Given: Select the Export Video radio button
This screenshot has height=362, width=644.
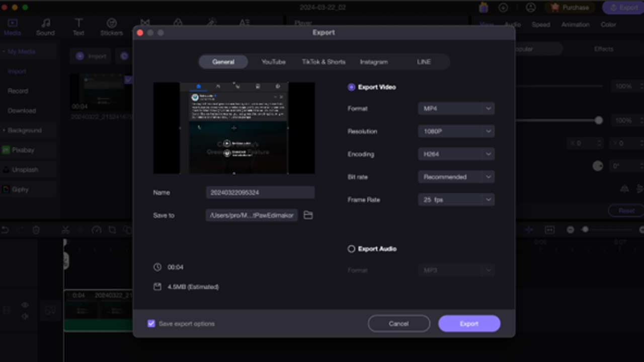Looking at the screenshot, I should [x=351, y=87].
